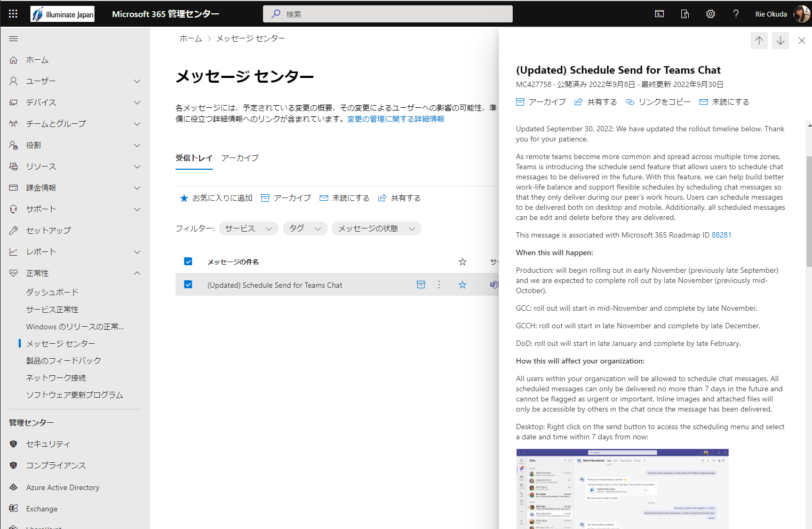Click アーカイブ in the detail panel
This screenshot has height=529, width=812.
click(x=541, y=102)
